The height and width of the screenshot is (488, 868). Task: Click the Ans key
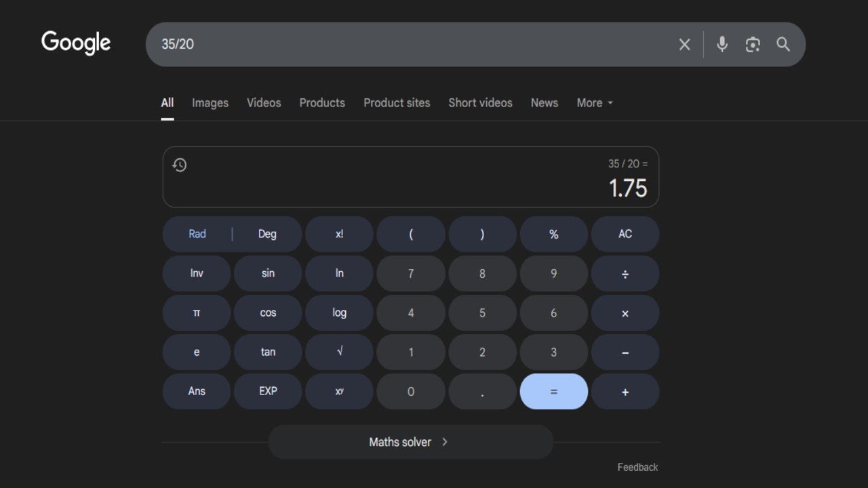click(197, 391)
